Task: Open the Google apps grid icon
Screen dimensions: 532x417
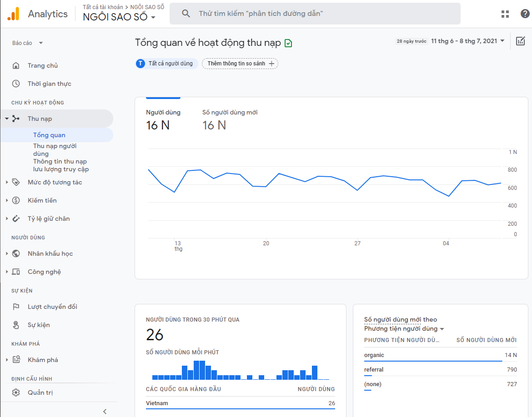Action: coord(505,14)
